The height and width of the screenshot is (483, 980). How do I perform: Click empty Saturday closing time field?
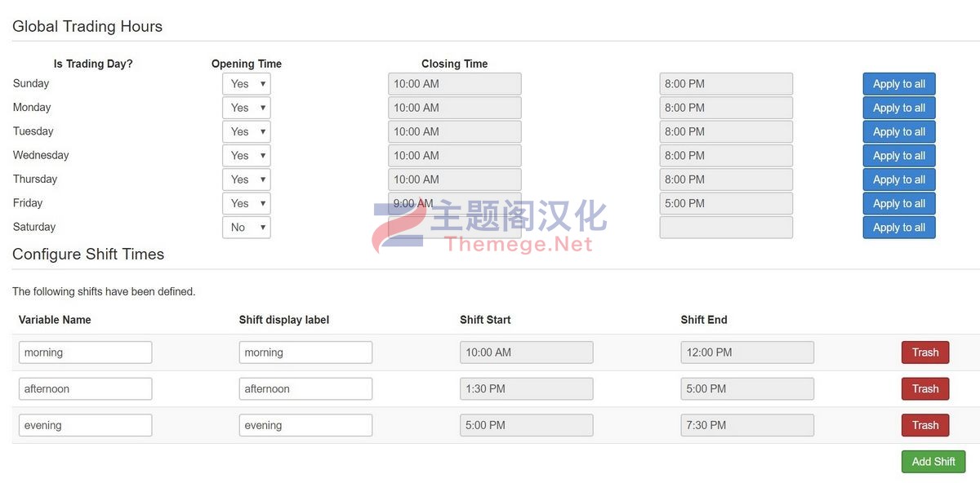pyautogui.click(x=726, y=228)
